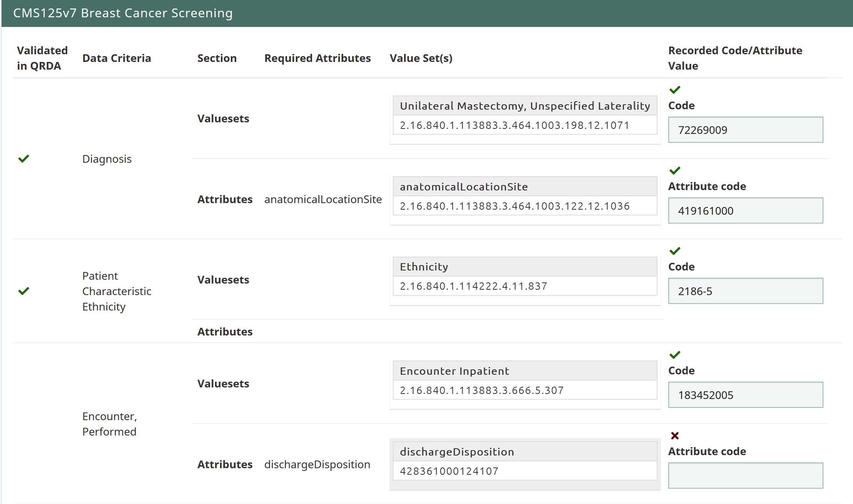853x504 pixels.
Task: Select the Ethnicity value set header
Action: 524,267
